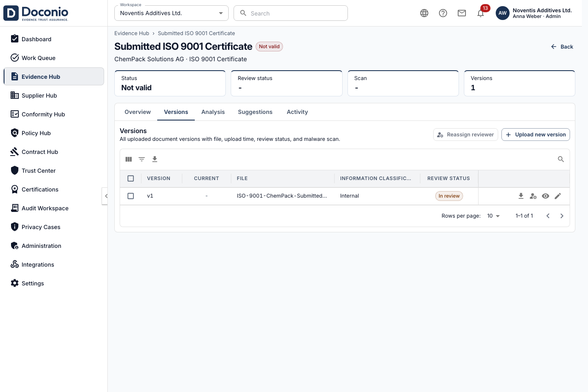Click the table columns layout icon
Image resolution: width=588 pixels, height=392 pixels.
click(129, 159)
